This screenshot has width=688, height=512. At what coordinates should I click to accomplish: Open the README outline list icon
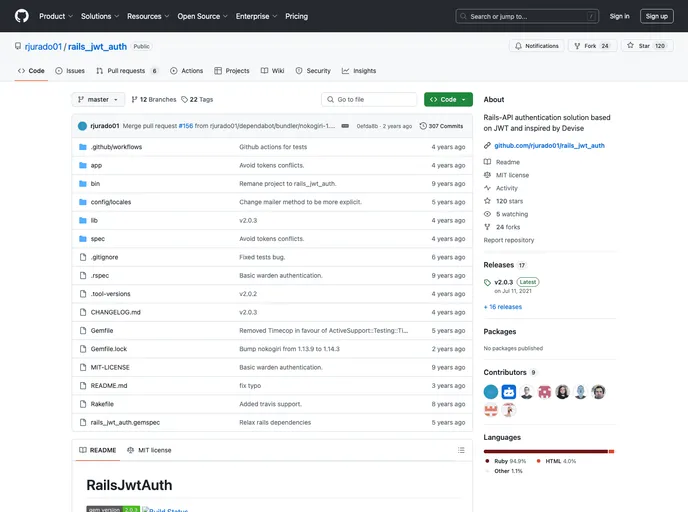pos(461,450)
